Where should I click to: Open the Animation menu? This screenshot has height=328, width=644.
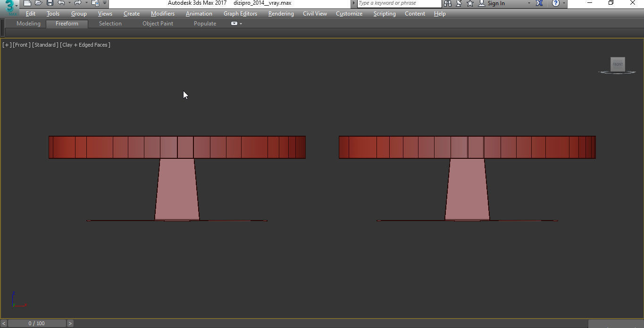click(199, 14)
